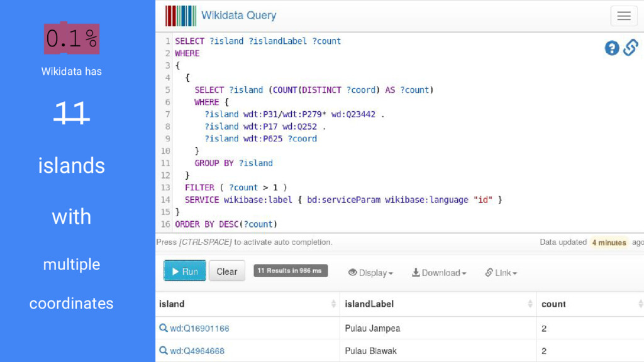This screenshot has width=644, height=362.
Task: Open the query help question-mark icon
Action: [x=611, y=48]
